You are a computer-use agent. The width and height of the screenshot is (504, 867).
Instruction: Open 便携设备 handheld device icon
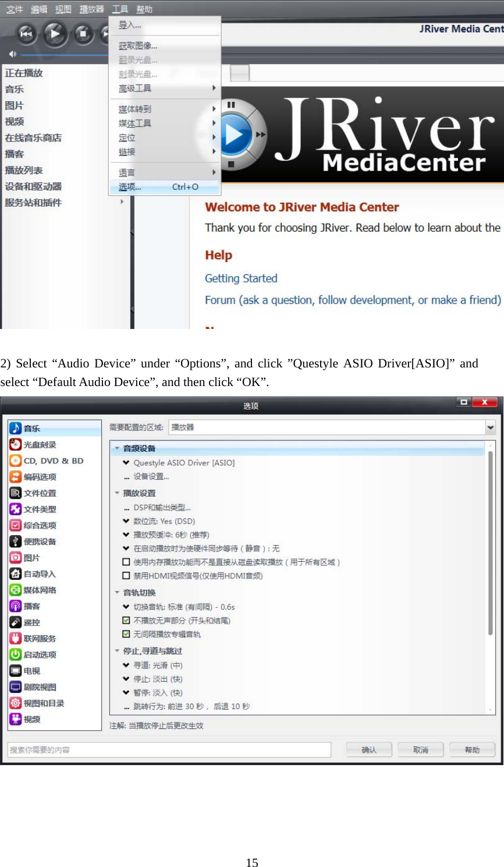tap(16, 542)
